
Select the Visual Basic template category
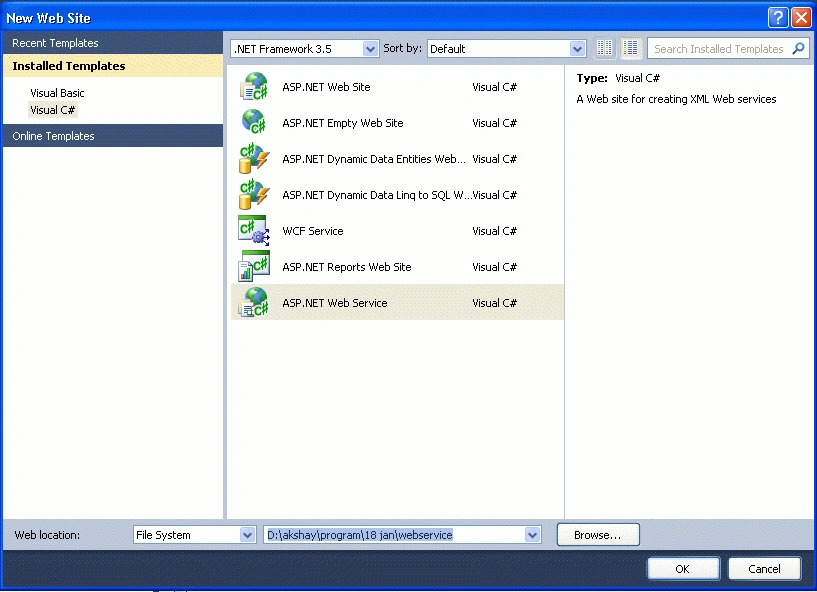tap(57, 93)
